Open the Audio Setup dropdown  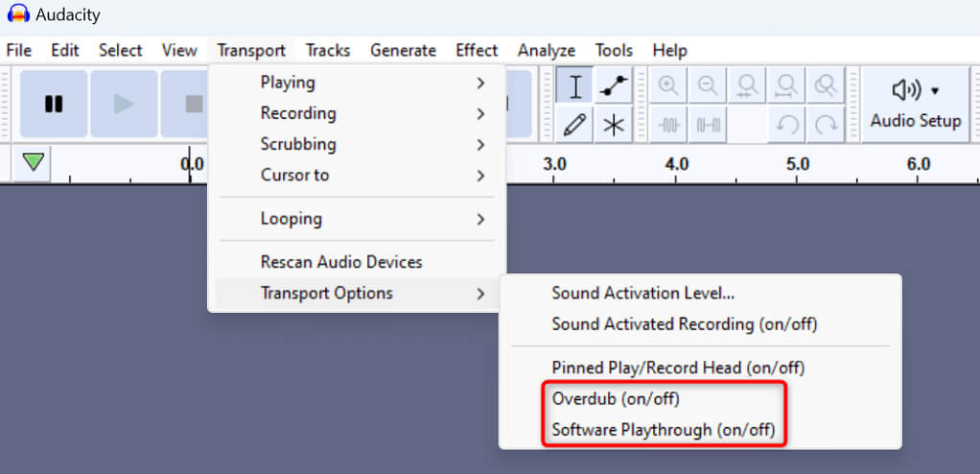point(915,104)
